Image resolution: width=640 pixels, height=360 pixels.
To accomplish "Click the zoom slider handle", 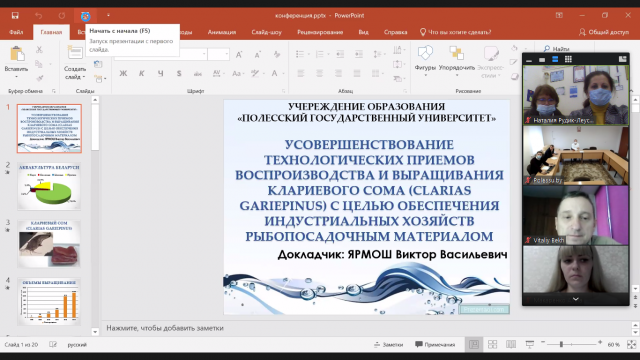I will click(561, 344).
